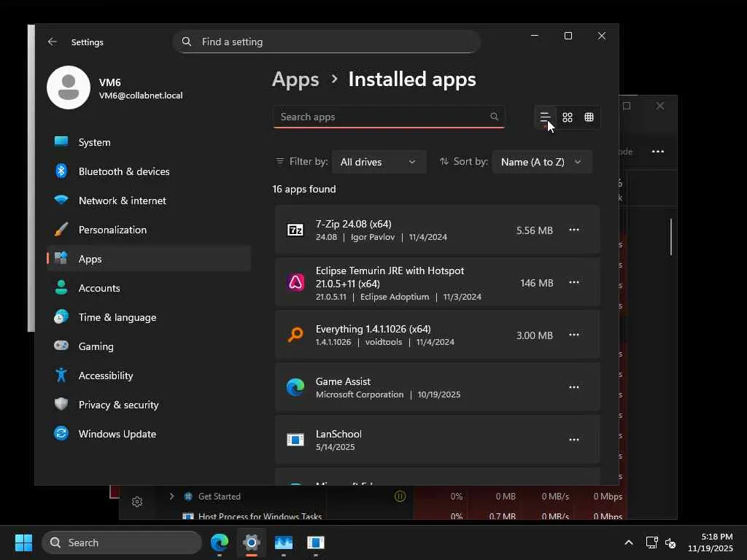Screen dimensions: 747x560
Task: Click the Game Assist Edge icon
Action: coord(295,387)
